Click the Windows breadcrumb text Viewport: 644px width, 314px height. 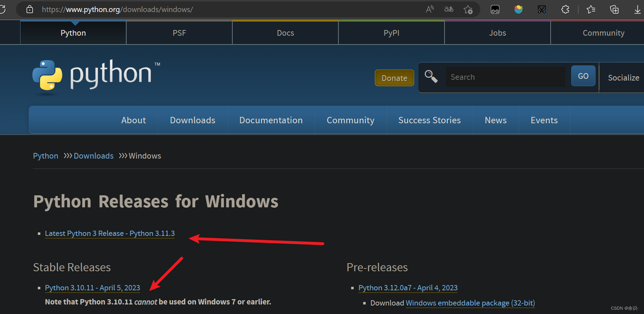(x=145, y=156)
